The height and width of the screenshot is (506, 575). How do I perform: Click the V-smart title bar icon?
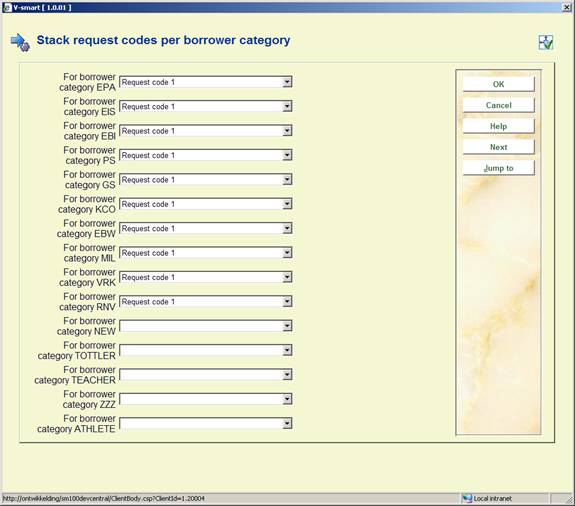pos(7,7)
